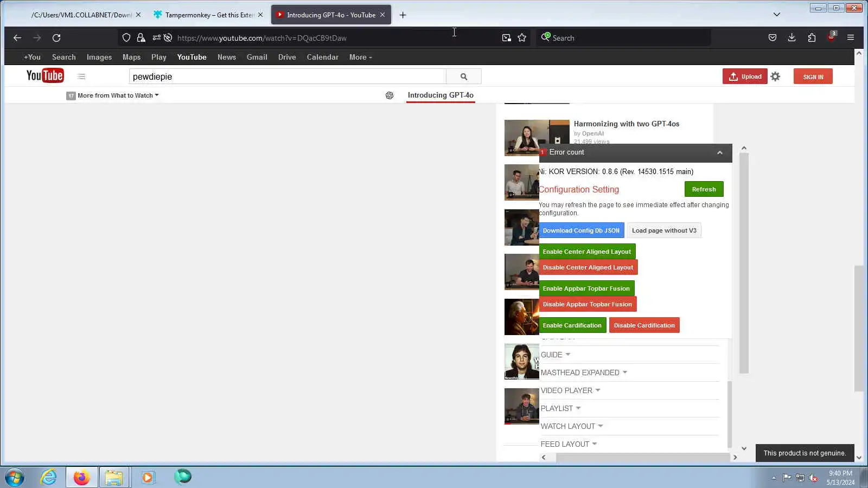Open Harmonizing with two GPT-4os thumbnail
This screenshot has height=488, width=868.
coord(537,138)
